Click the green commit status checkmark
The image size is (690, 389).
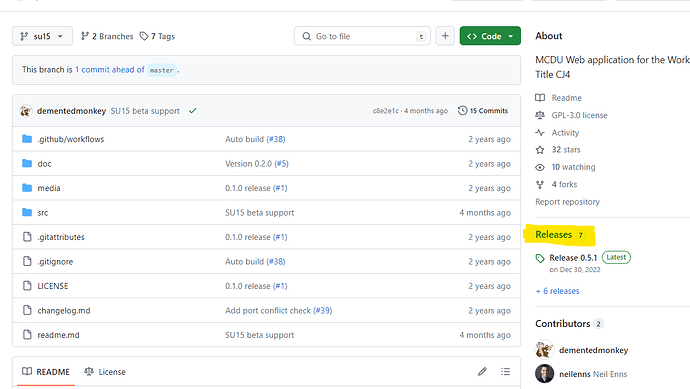pos(192,111)
